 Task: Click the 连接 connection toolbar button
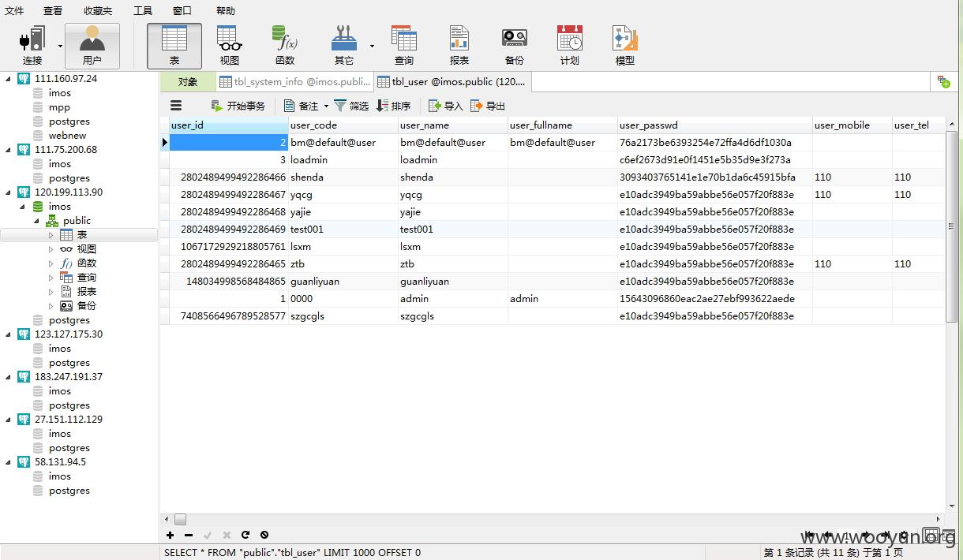tap(32, 46)
